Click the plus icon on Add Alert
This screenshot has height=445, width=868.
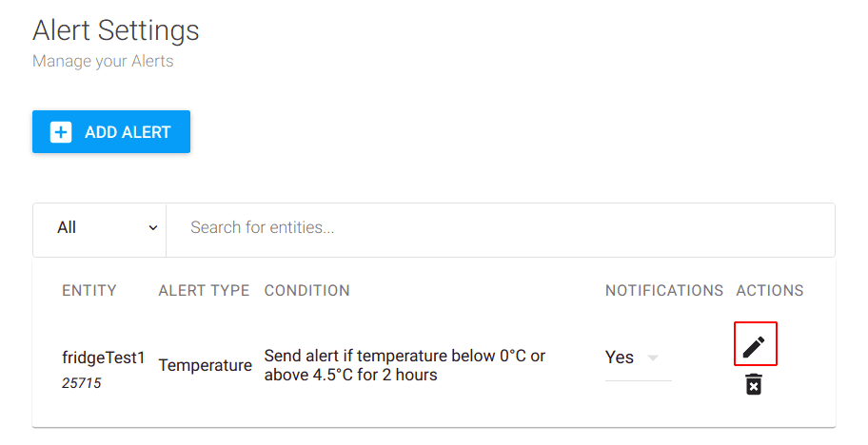(x=61, y=132)
